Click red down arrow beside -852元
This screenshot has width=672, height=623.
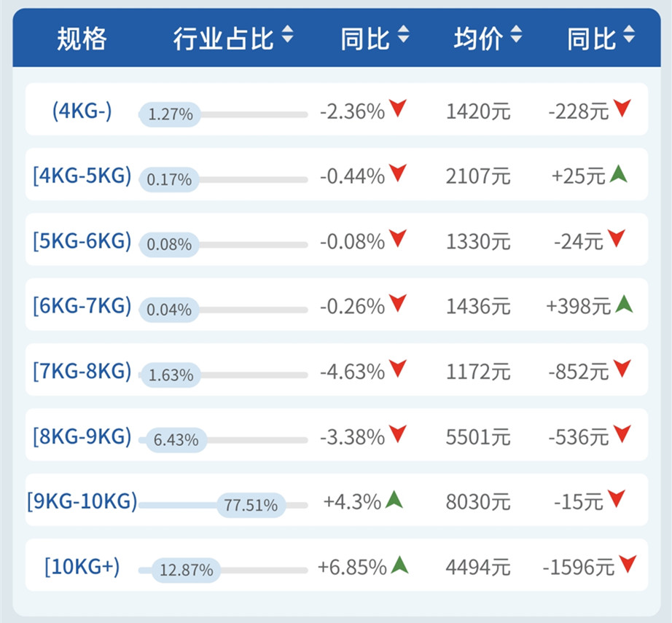coord(622,369)
